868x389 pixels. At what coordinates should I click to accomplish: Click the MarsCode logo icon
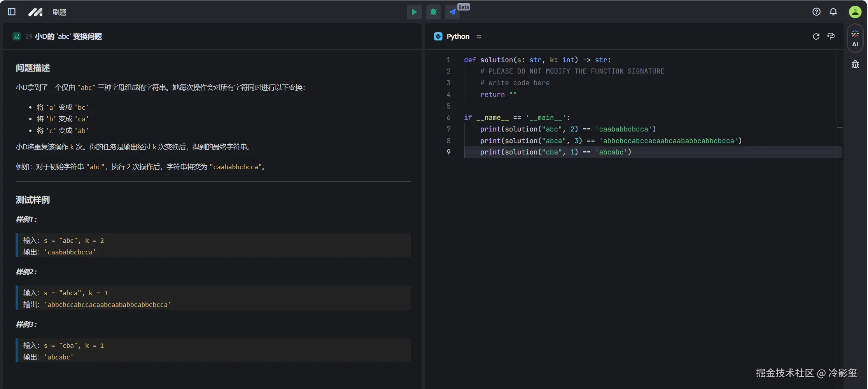click(35, 12)
